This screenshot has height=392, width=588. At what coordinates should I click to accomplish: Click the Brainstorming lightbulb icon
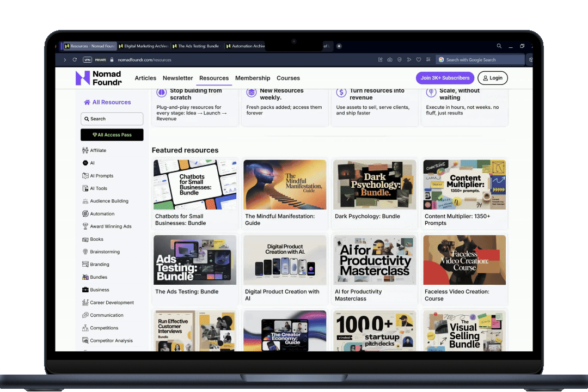(x=85, y=252)
